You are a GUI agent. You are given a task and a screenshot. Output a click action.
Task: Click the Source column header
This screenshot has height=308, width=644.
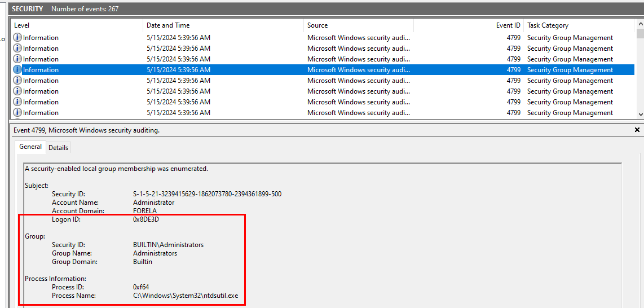(358, 25)
